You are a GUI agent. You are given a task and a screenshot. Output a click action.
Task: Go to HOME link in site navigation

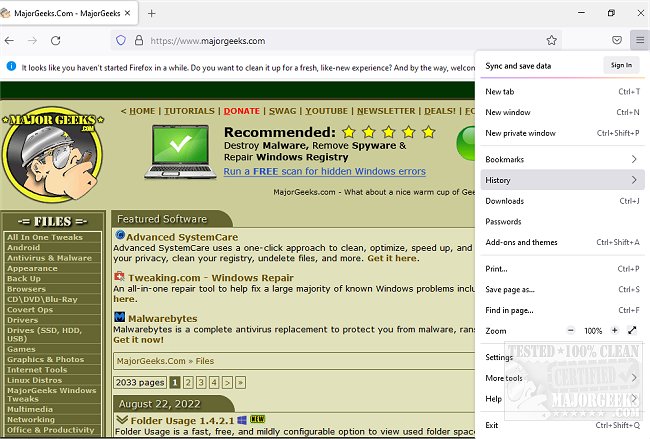click(x=142, y=111)
